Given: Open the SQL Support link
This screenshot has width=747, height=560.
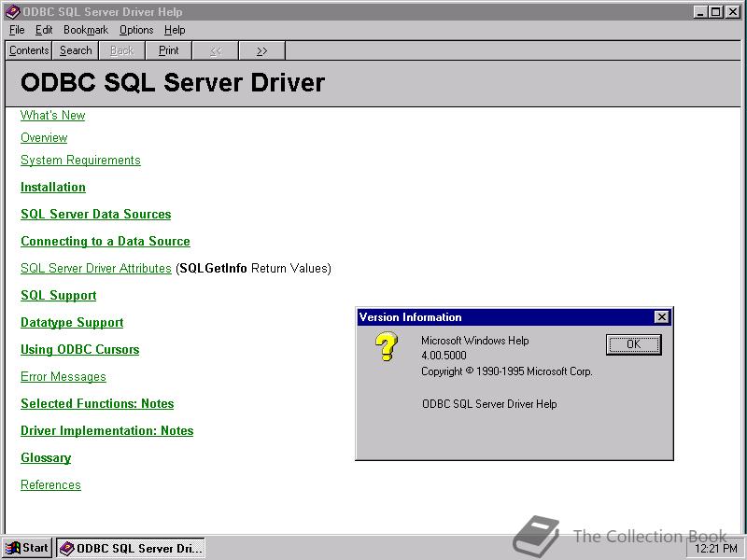Looking at the screenshot, I should [x=59, y=296].
